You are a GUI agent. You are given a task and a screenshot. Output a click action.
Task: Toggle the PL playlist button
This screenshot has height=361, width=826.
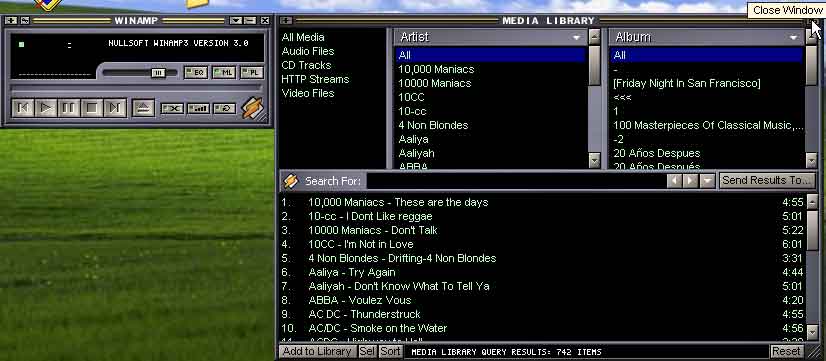(x=252, y=73)
